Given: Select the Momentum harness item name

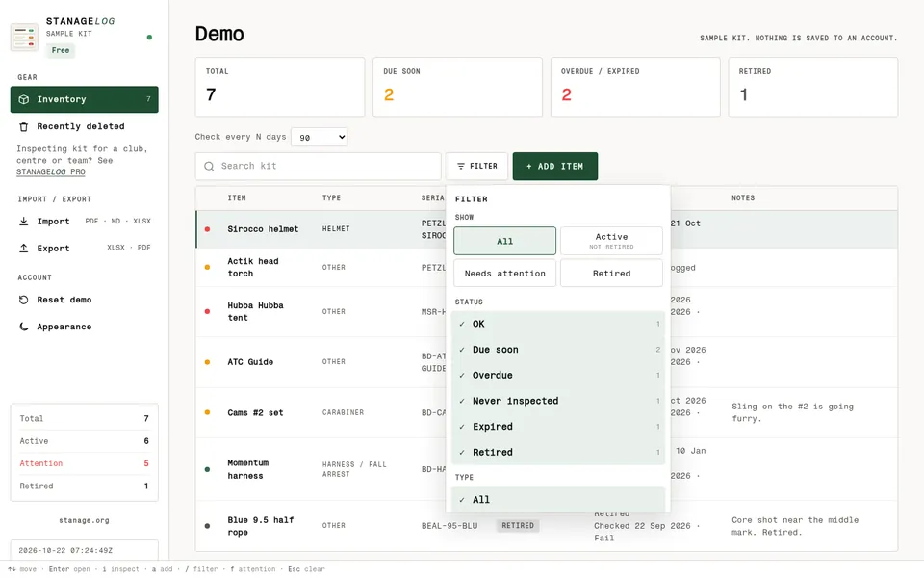Looking at the screenshot, I should pyautogui.click(x=248, y=469).
